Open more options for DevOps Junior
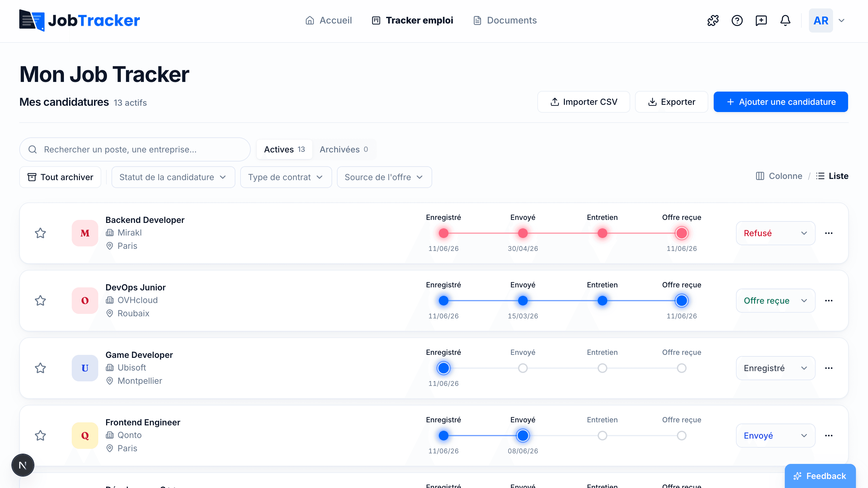 click(x=829, y=300)
